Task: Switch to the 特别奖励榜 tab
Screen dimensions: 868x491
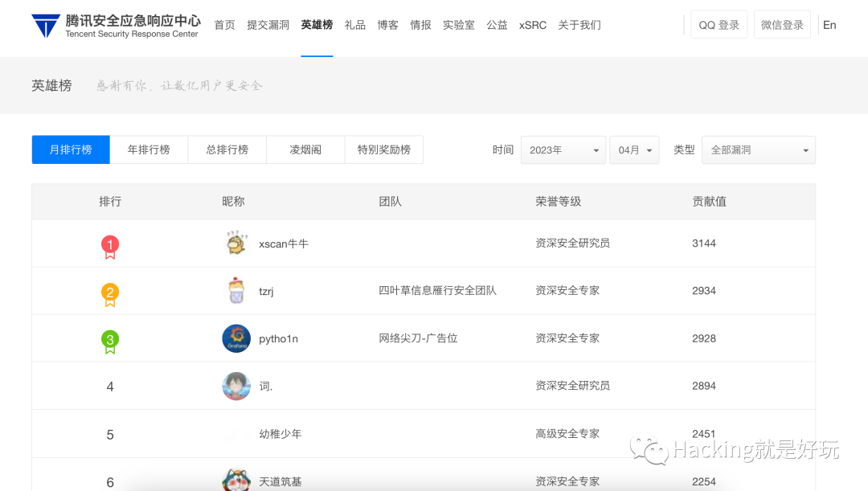Action: point(384,149)
